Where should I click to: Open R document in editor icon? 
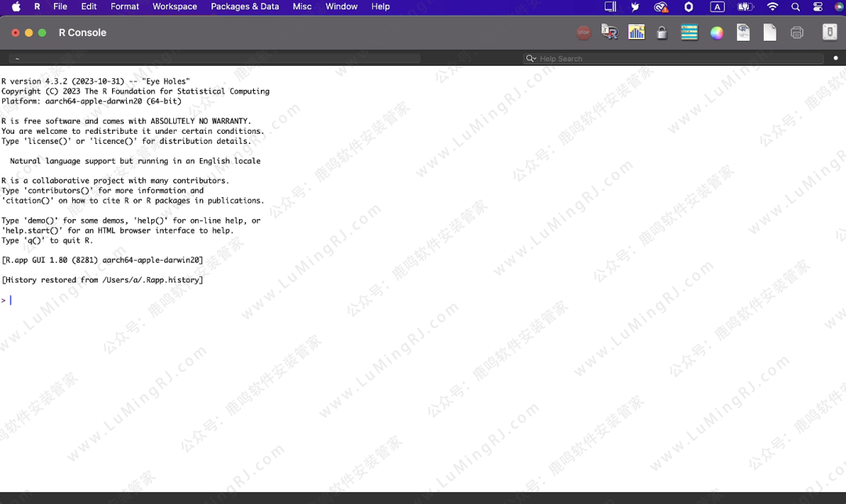point(743,33)
